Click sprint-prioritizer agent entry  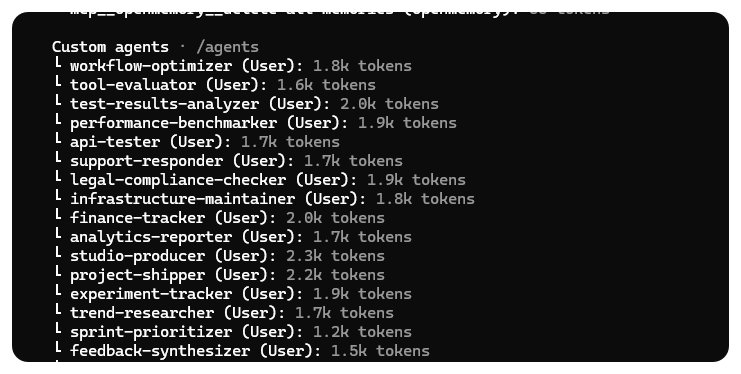point(232,332)
